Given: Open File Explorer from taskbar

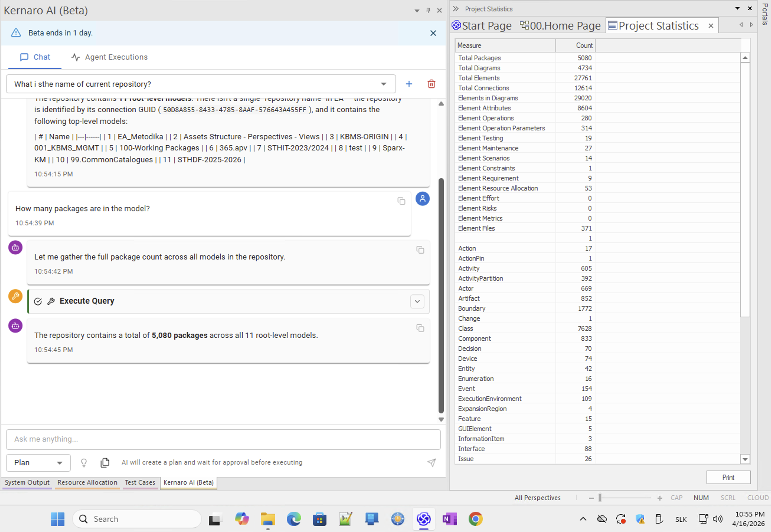Looking at the screenshot, I should click(267, 519).
